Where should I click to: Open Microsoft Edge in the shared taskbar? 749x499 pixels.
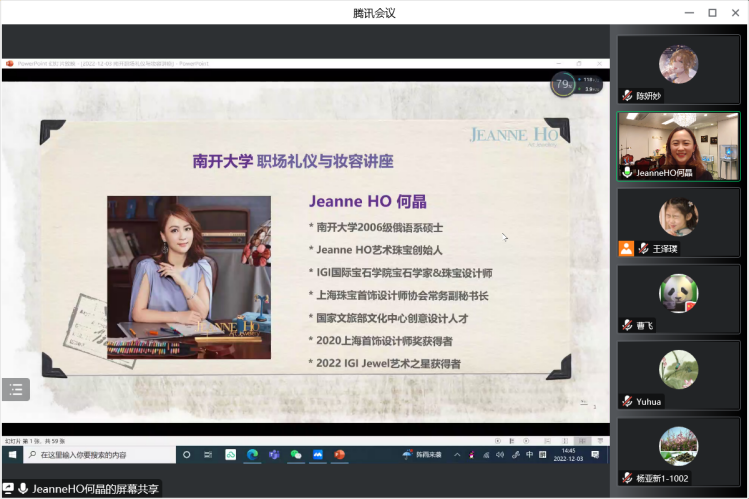(252, 454)
